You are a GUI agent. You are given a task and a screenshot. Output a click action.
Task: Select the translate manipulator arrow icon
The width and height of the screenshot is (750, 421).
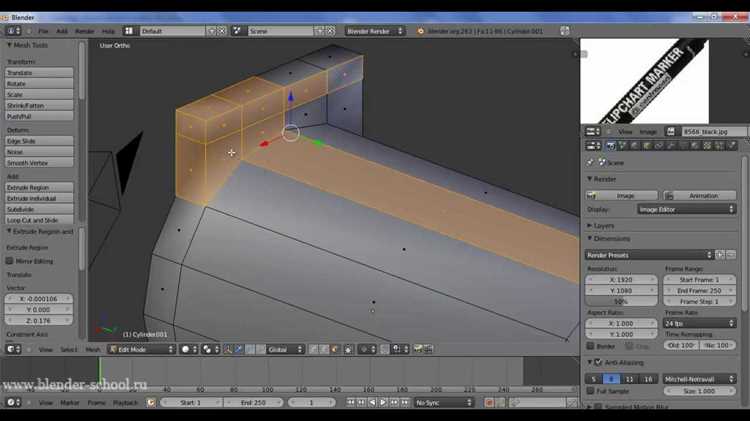[239, 349]
